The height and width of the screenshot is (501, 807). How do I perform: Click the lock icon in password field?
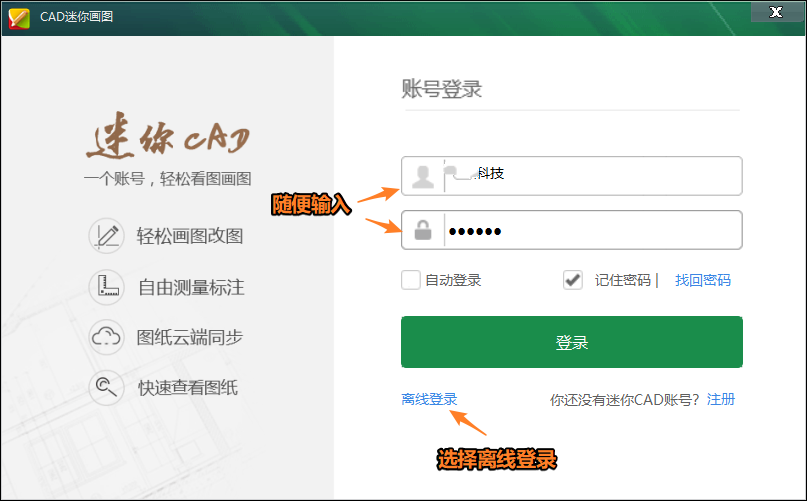click(x=423, y=230)
